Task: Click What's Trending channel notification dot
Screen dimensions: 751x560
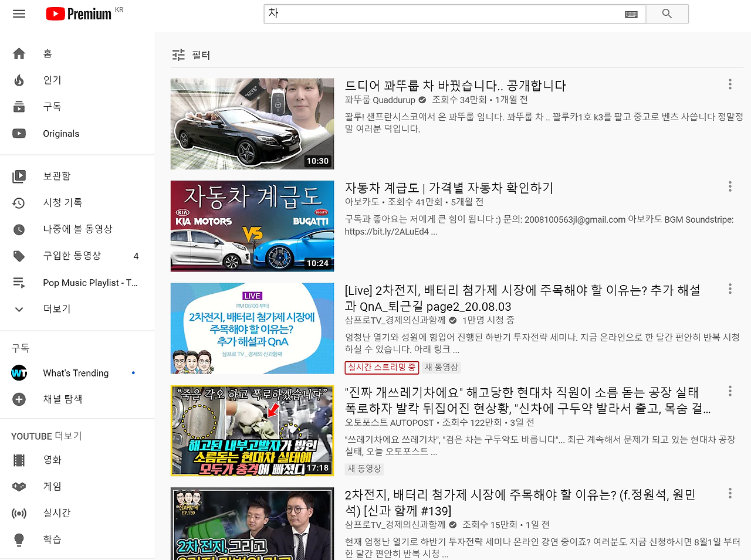Action: [133, 372]
